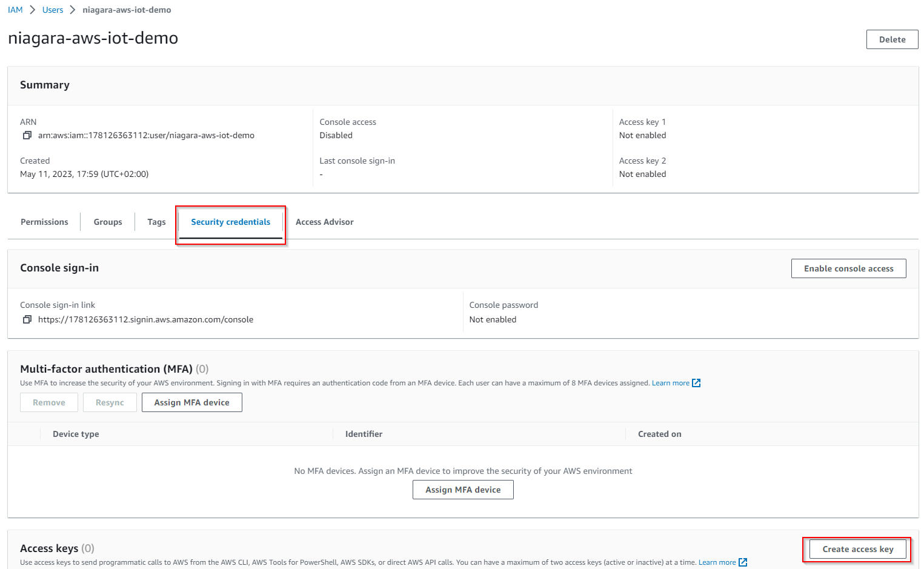Image resolution: width=924 pixels, height=569 pixels.
Task: Click the Device type column header
Action: (x=76, y=434)
